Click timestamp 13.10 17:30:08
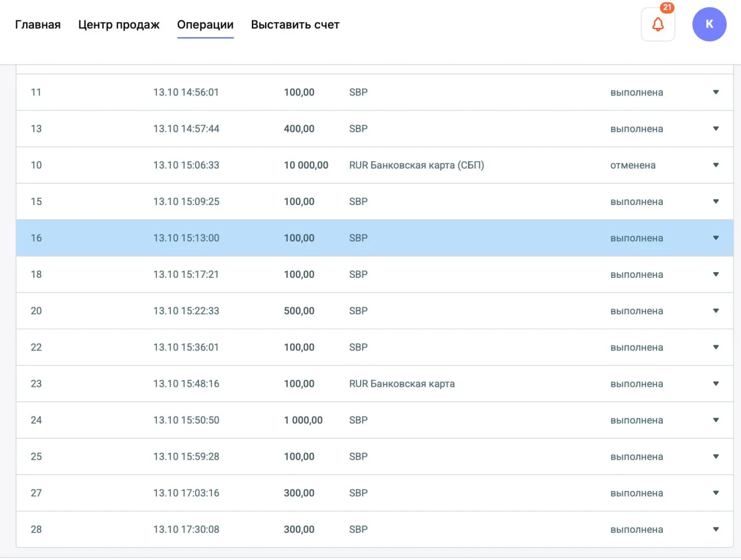 pyautogui.click(x=186, y=529)
